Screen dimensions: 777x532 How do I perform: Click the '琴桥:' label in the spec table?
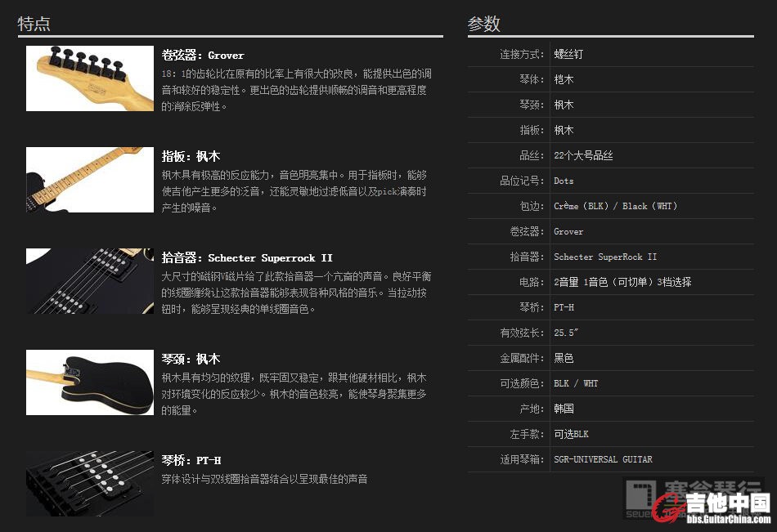coord(532,307)
